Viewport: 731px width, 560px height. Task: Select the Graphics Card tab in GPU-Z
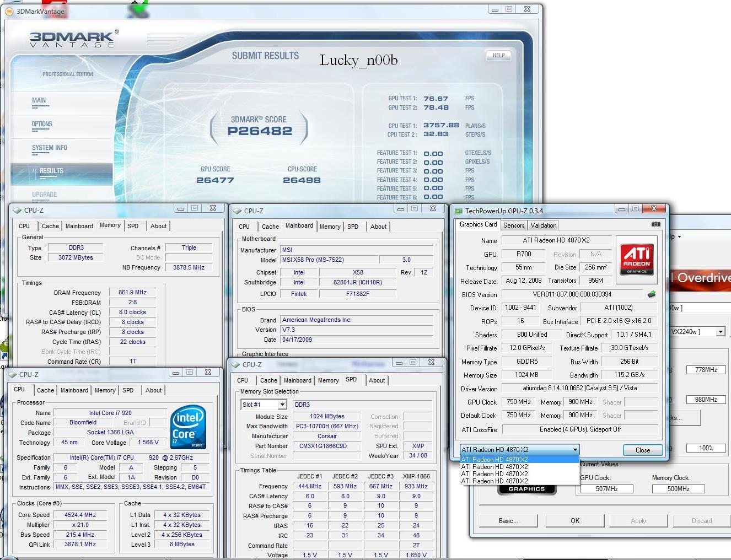(478, 224)
